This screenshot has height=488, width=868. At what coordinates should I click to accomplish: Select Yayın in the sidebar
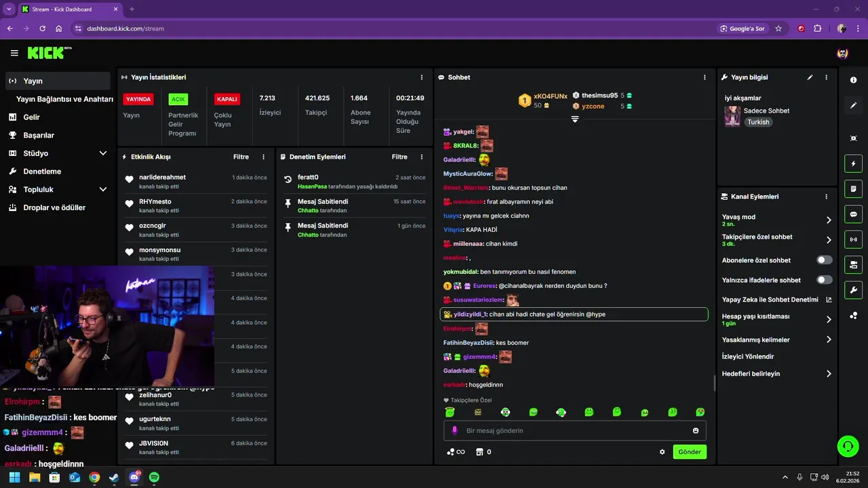pos(58,81)
